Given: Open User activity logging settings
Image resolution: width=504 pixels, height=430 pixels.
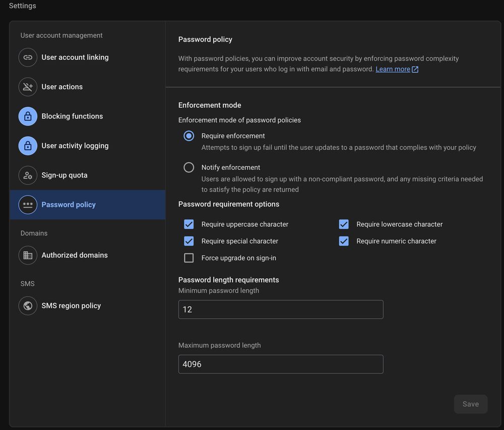Looking at the screenshot, I should 87,146.
